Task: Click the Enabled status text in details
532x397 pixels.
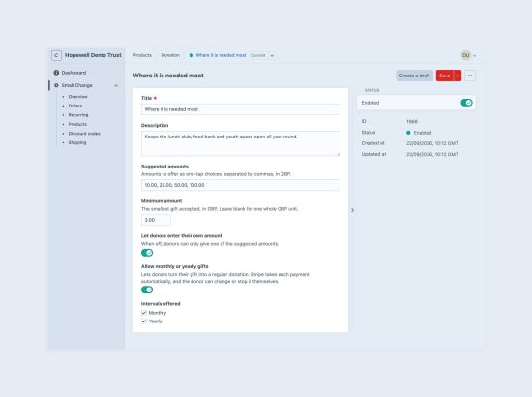Action: [423, 133]
